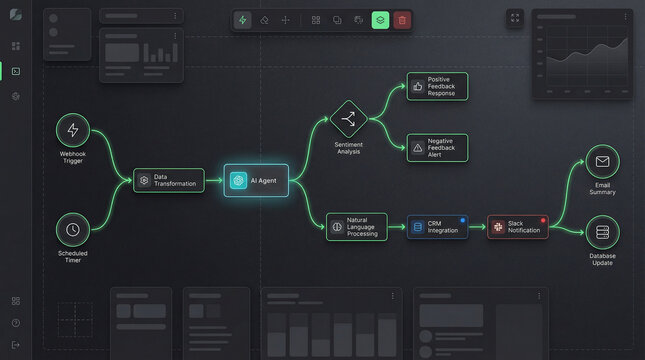The image size is (645, 360).
Task: Click the red trash delete button
Action: click(402, 20)
